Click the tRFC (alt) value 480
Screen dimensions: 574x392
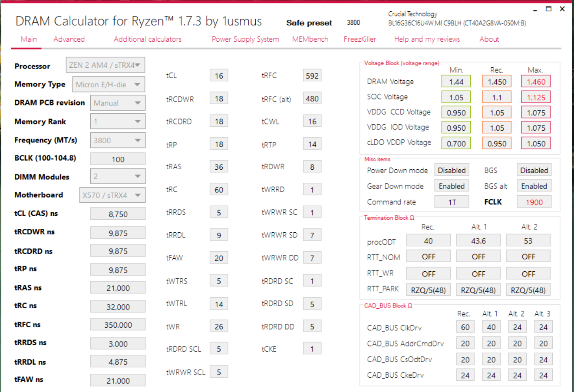(312, 99)
